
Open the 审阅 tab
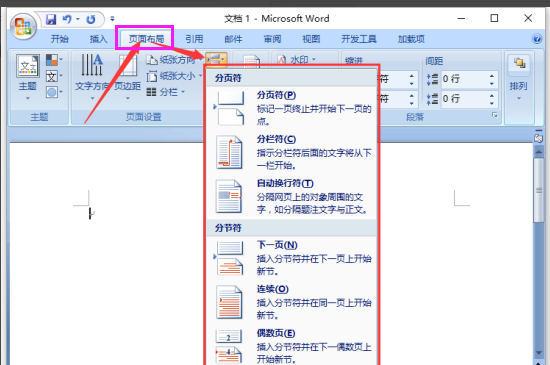(273, 39)
